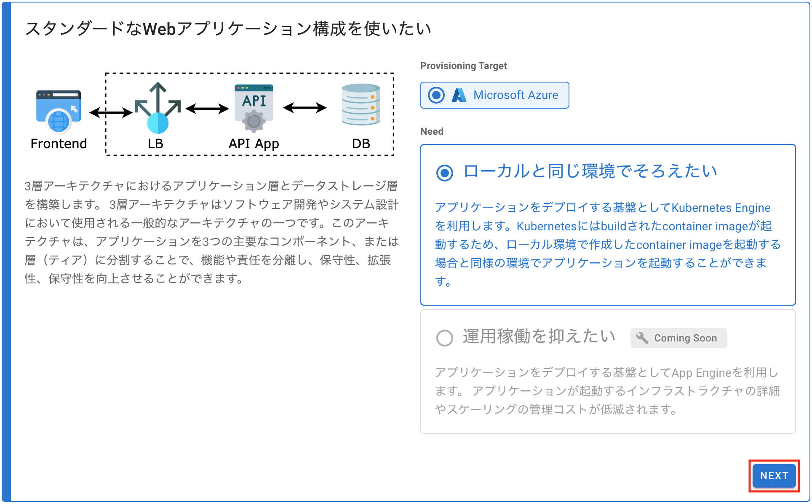Click arrow between API App and DB
This screenshot has height=504, width=812.
pos(304,108)
